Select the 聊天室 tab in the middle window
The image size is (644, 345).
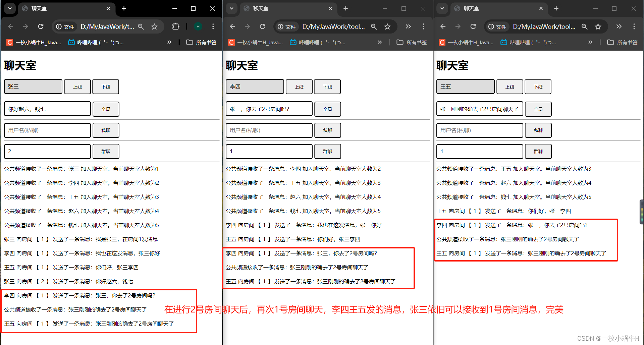tap(288, 9)
